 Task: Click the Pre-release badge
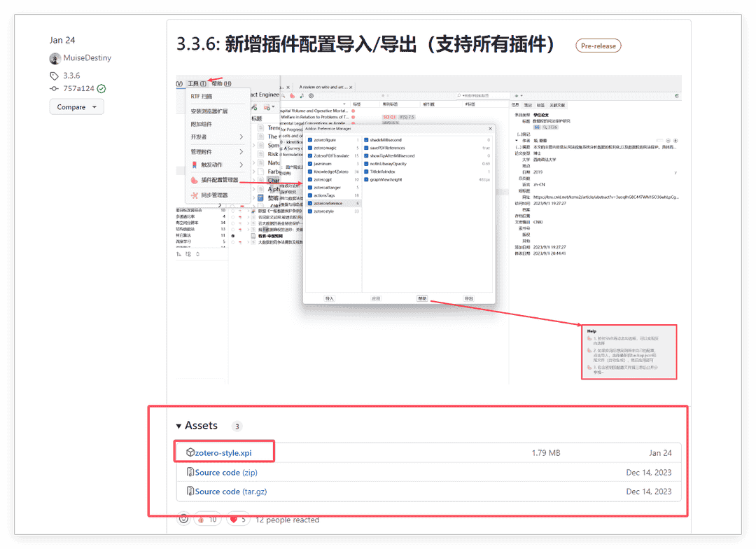(598, 46)
